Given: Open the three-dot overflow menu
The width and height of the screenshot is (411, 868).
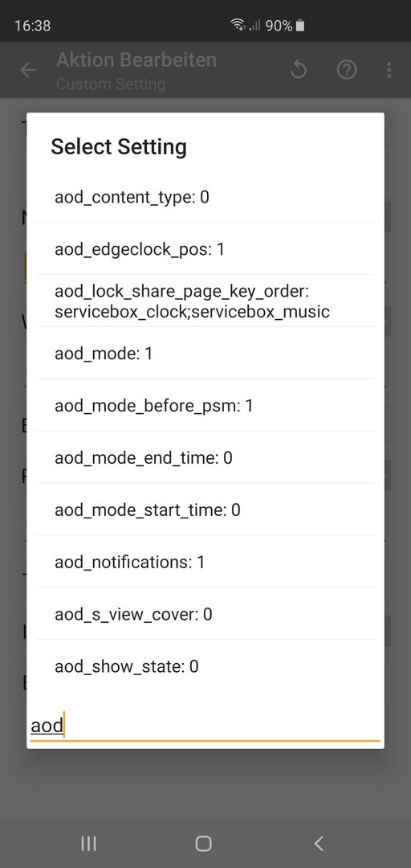Looking at the screenshot, I should click(389, 70).
